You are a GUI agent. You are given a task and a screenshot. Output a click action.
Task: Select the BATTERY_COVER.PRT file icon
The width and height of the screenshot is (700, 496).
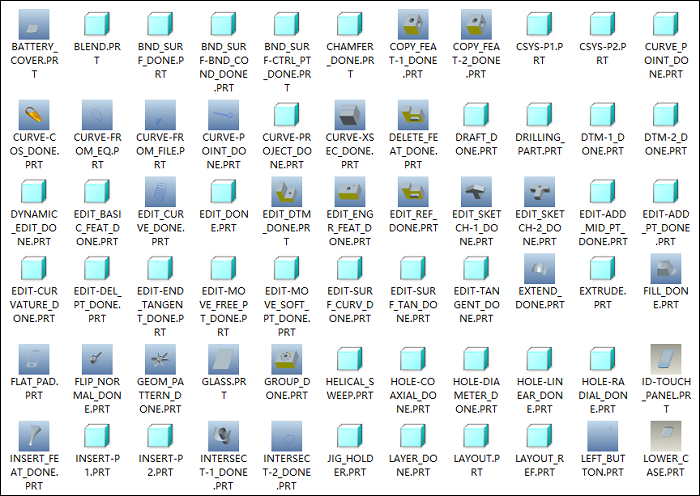pyautogui.click(x=34, y=24)
